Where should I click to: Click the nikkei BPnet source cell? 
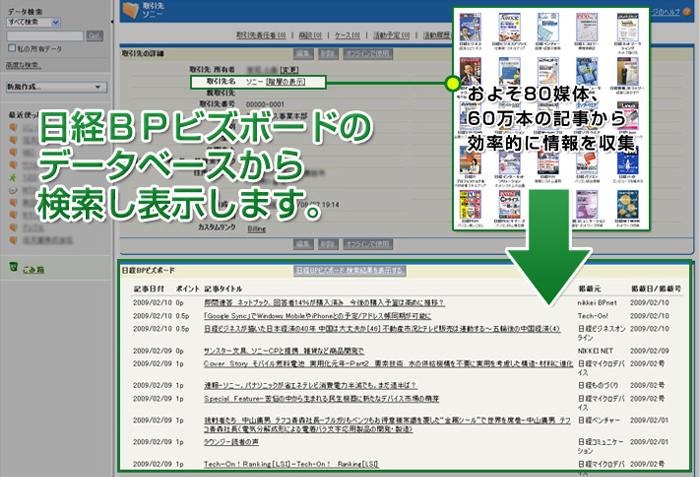point(597,302)
